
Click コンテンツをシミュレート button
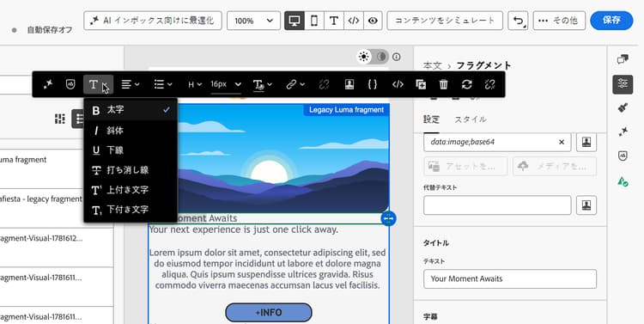click(445, 21)
